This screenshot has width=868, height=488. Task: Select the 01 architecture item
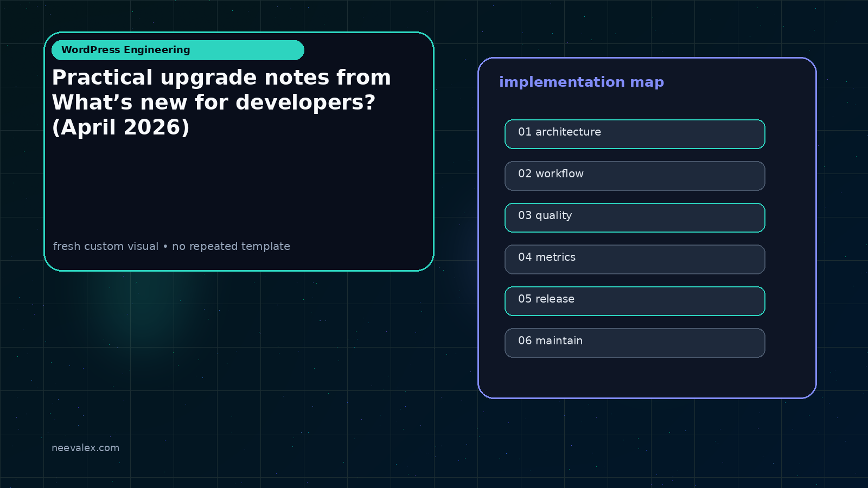pyautogui.click(x=635, y=134)
